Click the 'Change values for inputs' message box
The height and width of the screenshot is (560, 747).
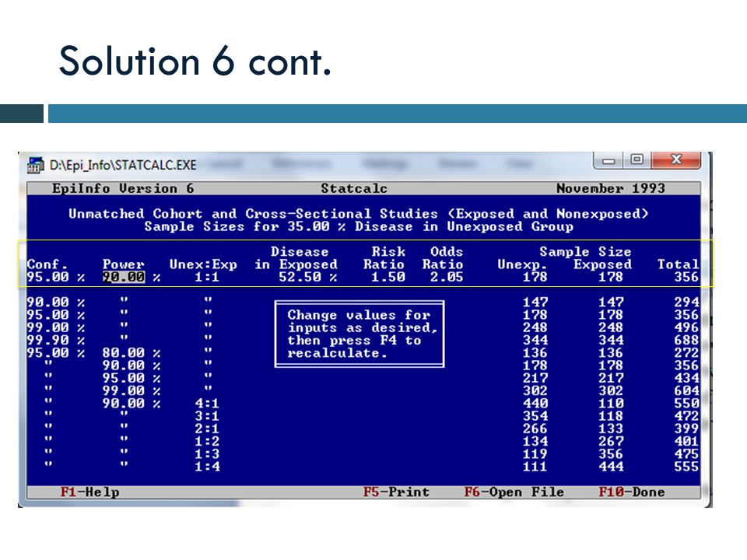[359, 334]
